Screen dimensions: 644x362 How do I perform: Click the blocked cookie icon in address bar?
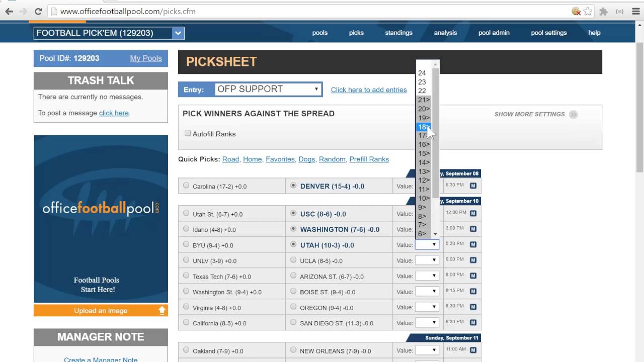tap(576, 11)
